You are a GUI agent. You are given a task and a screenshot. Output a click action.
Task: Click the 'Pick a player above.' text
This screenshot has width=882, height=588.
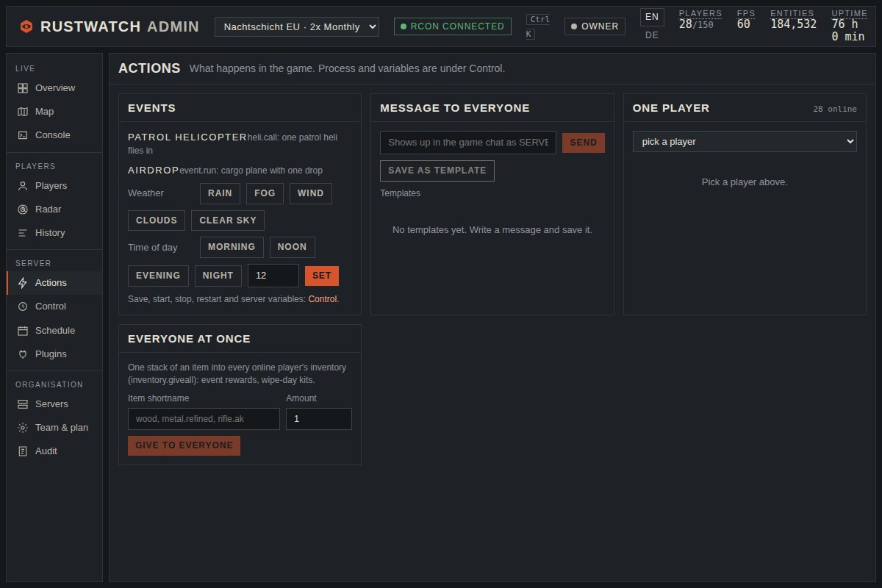pyautogui.click(x=745, y=182)
